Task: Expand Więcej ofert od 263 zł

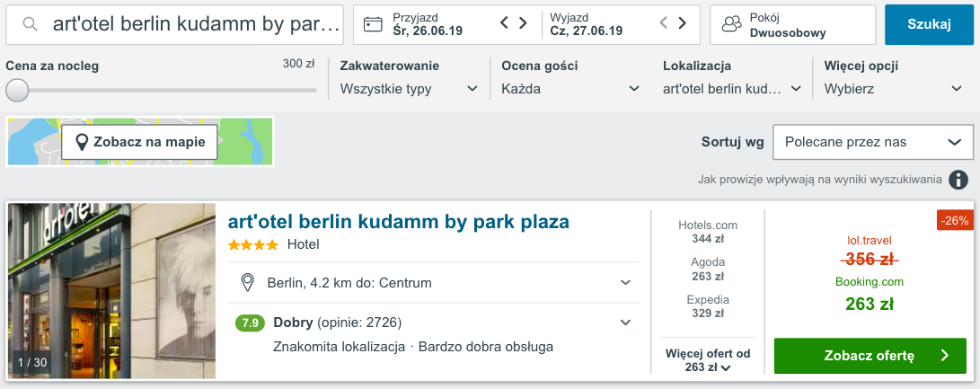Action: pyautogui.click(x=708, y=360)
